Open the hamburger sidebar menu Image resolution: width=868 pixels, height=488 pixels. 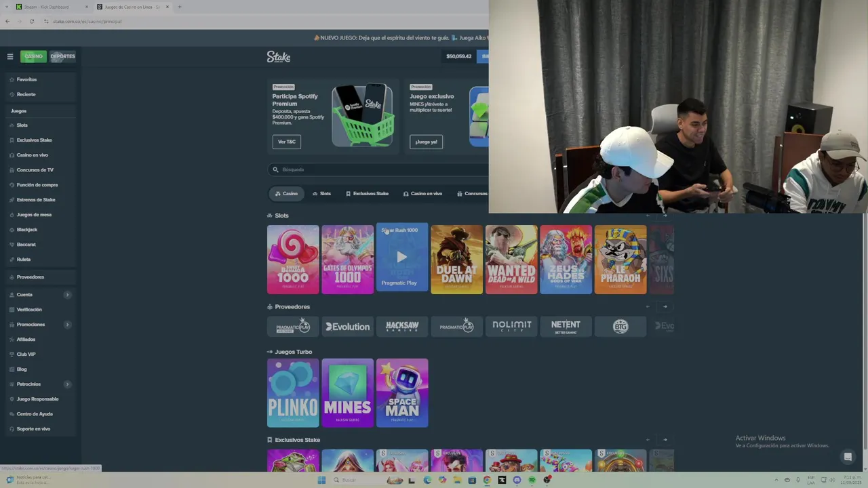[10, 56]
